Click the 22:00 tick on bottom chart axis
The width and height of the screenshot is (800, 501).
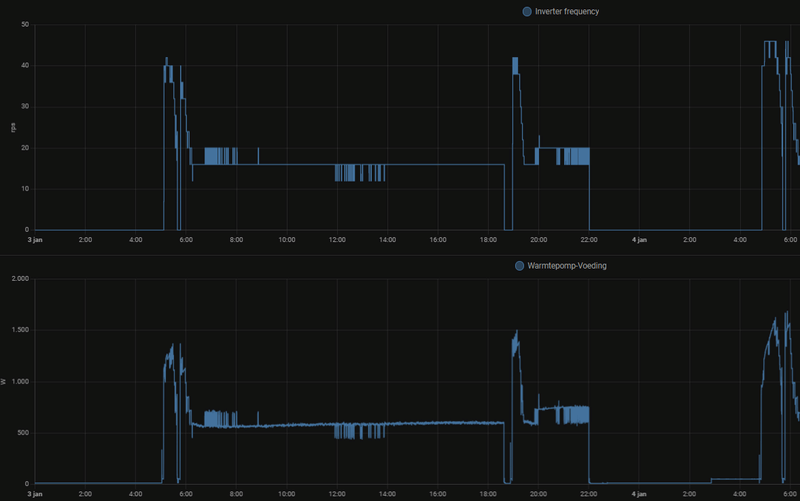(589, 494)
